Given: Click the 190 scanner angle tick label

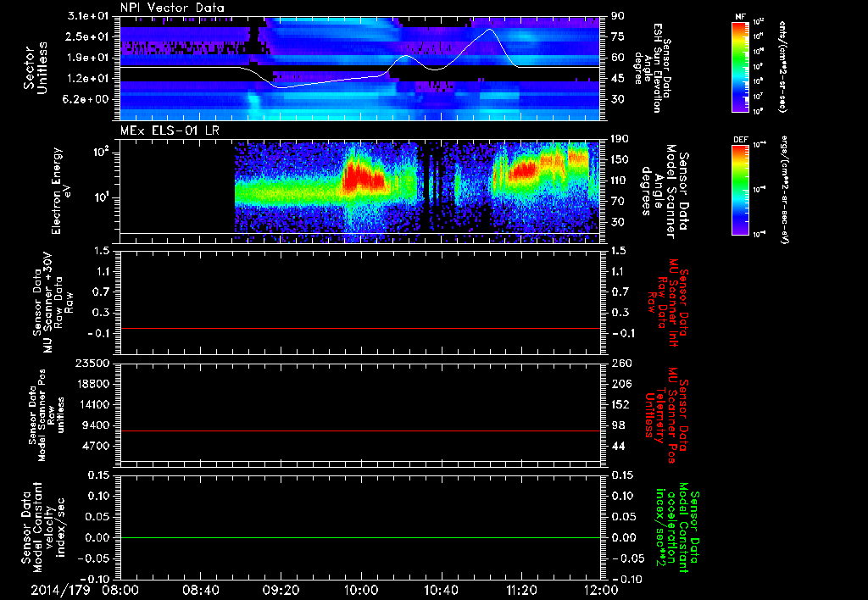Looking at the screenshot, I should [x=620, y=139].
